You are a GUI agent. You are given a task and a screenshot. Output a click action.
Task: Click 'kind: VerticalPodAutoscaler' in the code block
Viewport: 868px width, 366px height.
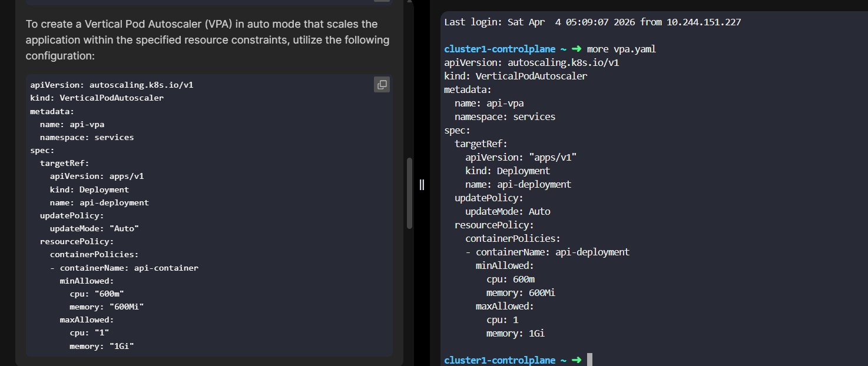tap(97, 98)
